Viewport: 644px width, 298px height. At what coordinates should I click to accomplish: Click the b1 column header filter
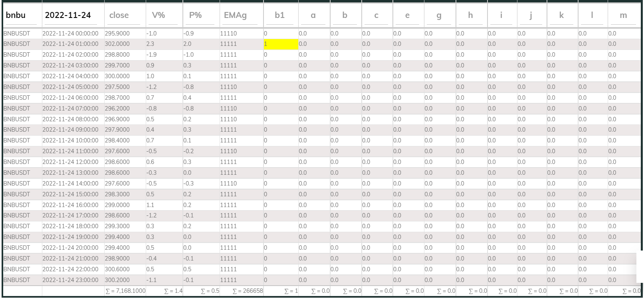pos(280,16)
